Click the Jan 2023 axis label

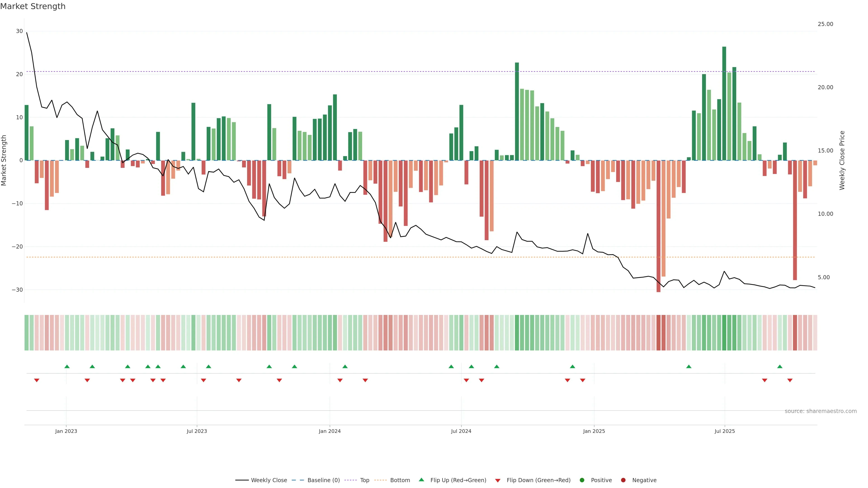pyautogui.click(x=66, y=431)
